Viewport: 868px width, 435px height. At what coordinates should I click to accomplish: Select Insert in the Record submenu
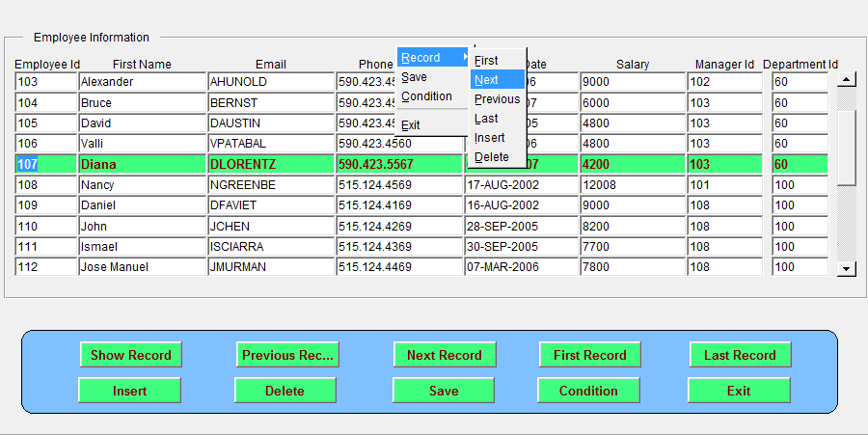tap(497, 138)
